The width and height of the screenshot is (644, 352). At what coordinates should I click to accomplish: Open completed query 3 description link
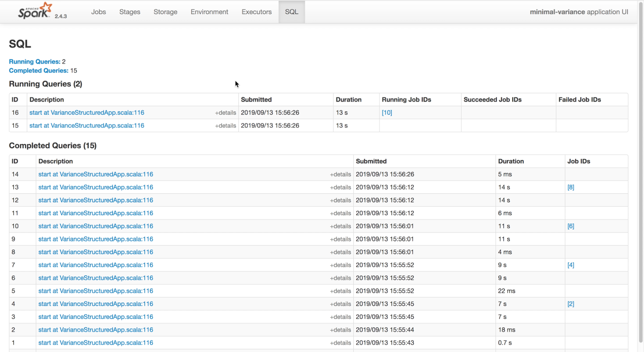pos(96,317)
